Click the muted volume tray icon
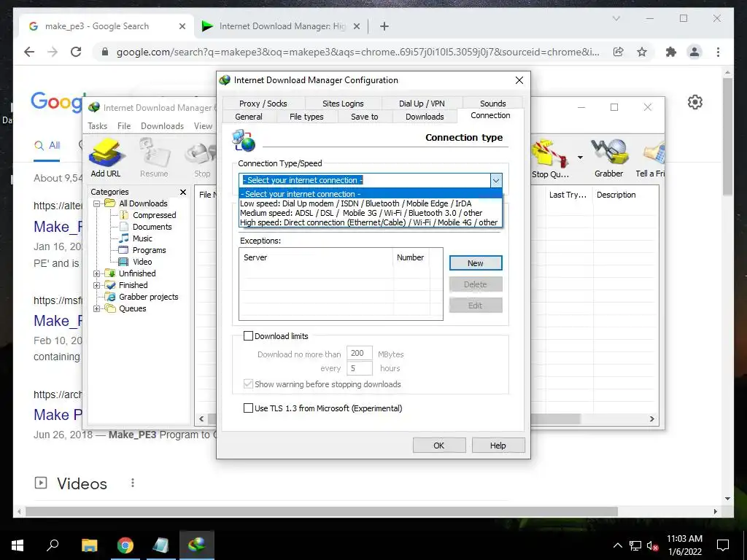 pos(652,545)
